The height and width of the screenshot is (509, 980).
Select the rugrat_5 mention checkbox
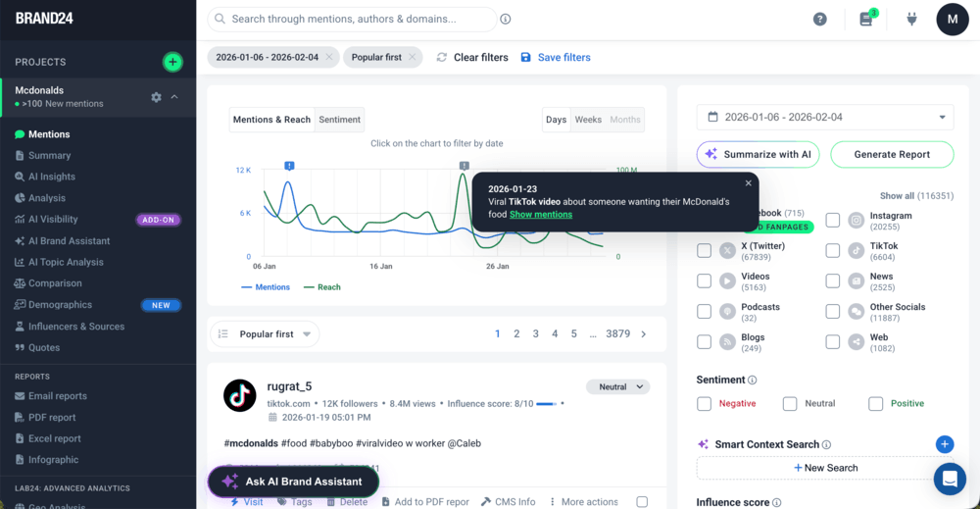(642, 501)
